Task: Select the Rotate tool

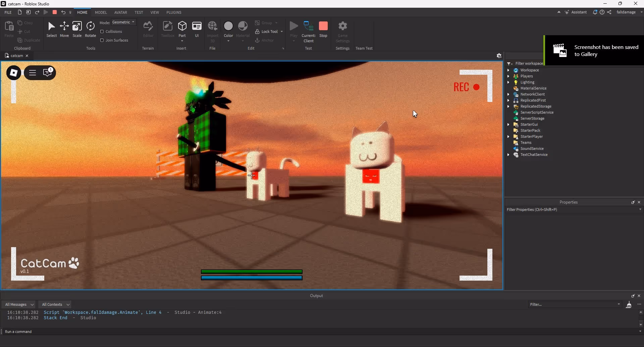Action: [x=90, y=30]
